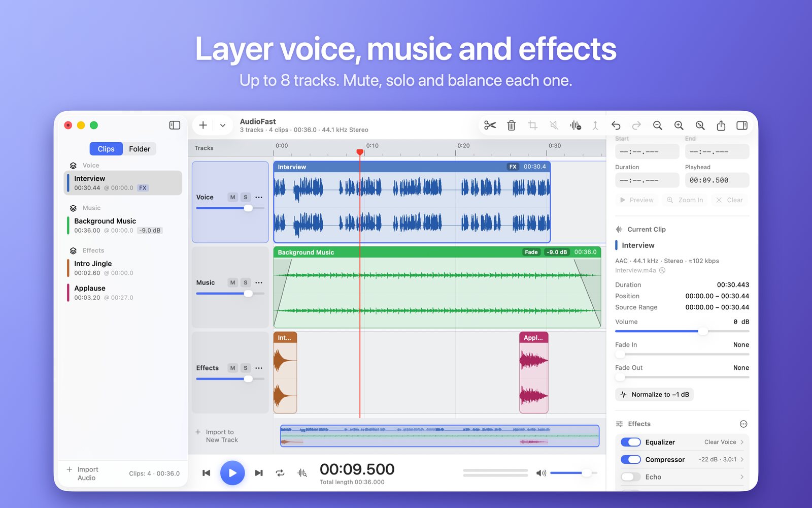Click the marker/split-at-playhead toolbar icon
This screenshot has width=812, height=508.
[595, 125]
